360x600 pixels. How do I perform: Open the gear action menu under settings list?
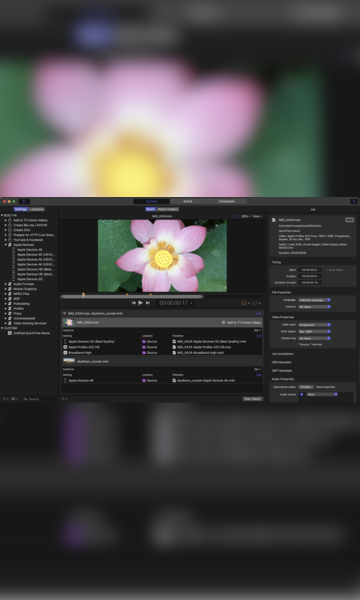14,399
